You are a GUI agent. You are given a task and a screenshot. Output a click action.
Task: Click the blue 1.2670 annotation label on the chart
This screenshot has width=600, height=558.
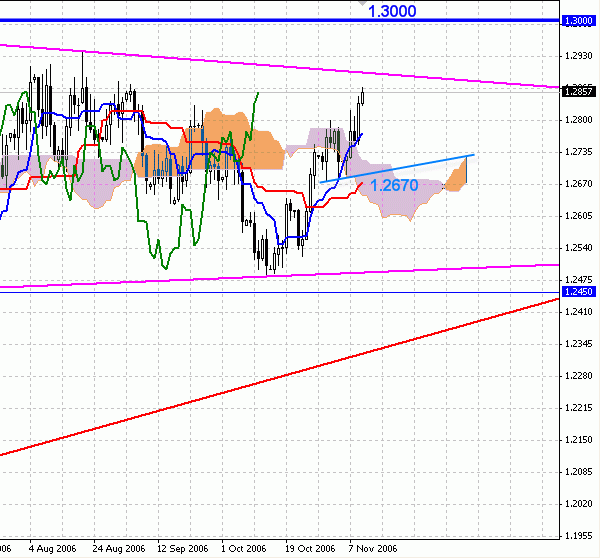click(394, 186)
